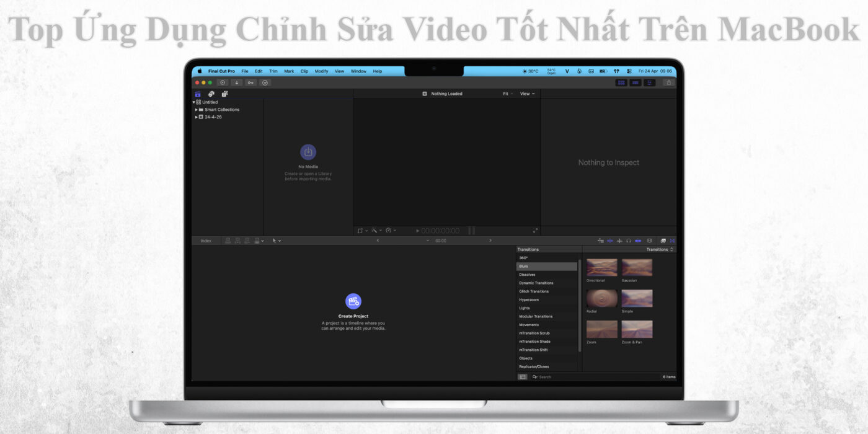Viewport: 868px width, 434px height.
Task: Select the Glitch Transitions category
Action: (546, 291)
